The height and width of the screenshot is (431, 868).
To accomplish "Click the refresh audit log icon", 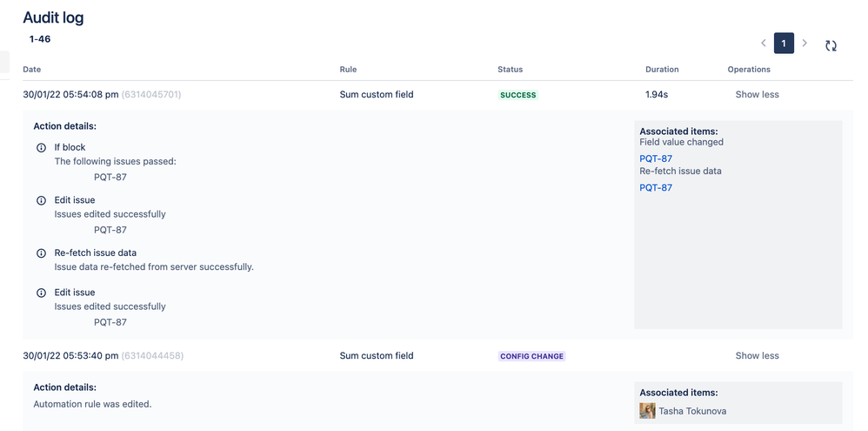I will 831,45.
